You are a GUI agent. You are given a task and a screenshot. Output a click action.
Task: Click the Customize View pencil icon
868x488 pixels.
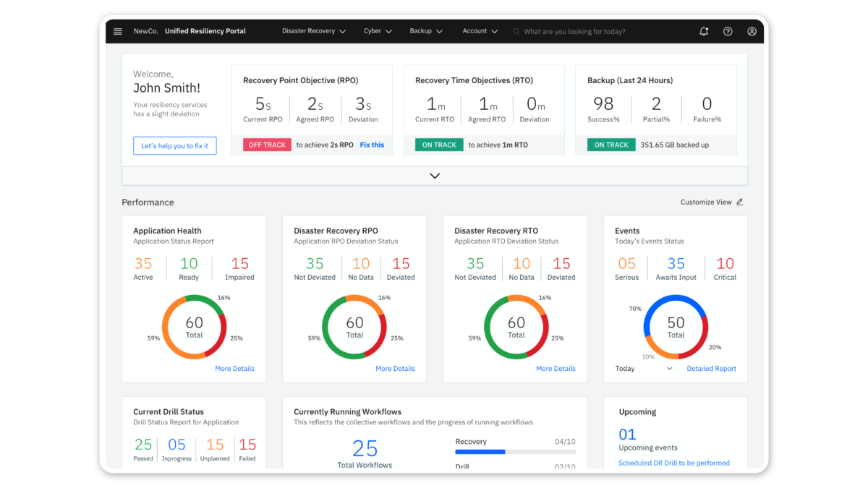739,202
